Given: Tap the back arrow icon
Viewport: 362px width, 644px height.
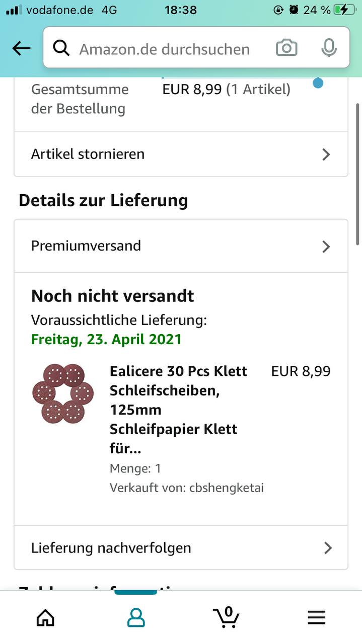Looking at the screenshot, I should click(21, 48).
